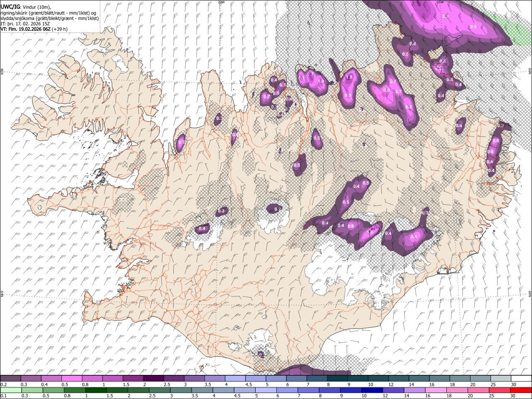Click the 'IT: þri. 17. 02. 2026 15Z' line
The image size is (532, 399).
[x=25, y=24]
